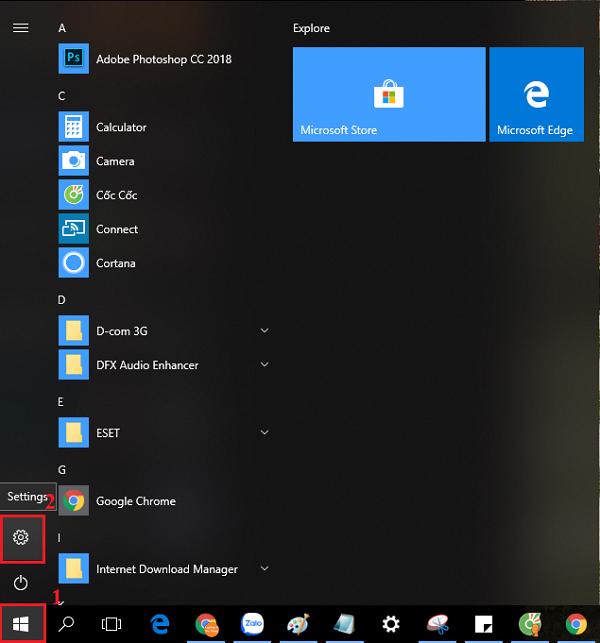Viewport: 600px width, 643px height.
Task: Click the Settings gear in Start sidebar
Action: pyautogui.click(x=21, y=538)
